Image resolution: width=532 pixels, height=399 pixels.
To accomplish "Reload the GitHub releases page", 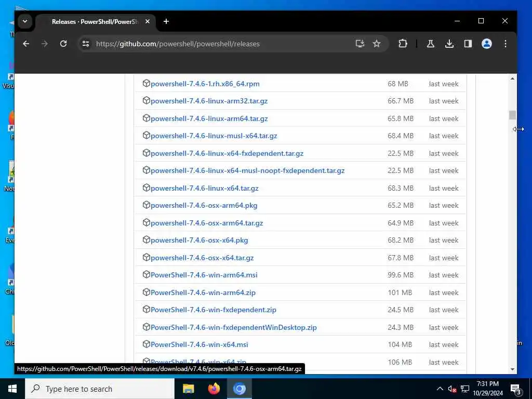I will (x=63, y=44).
